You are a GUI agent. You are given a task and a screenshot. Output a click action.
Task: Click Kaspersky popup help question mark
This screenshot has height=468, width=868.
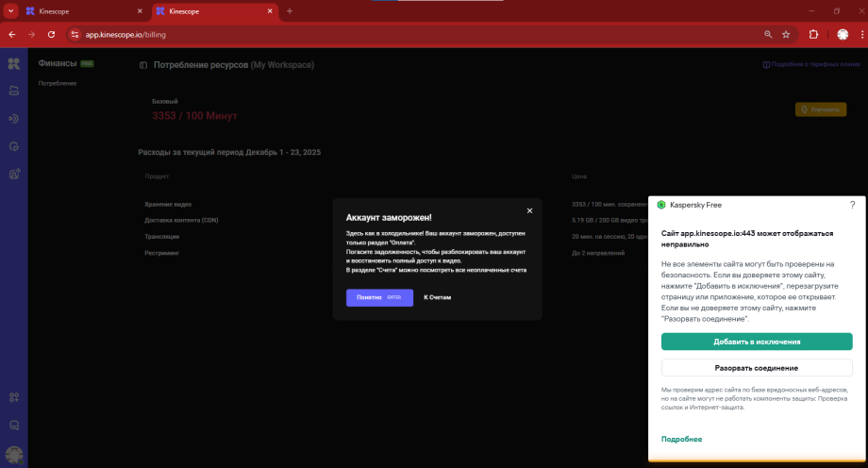tap(852, 204)
